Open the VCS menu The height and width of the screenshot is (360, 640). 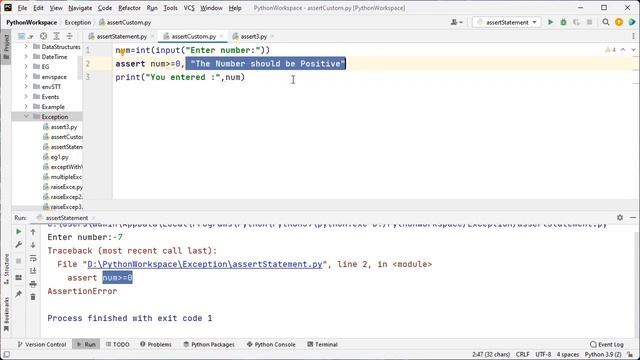[x=189, y=8]
